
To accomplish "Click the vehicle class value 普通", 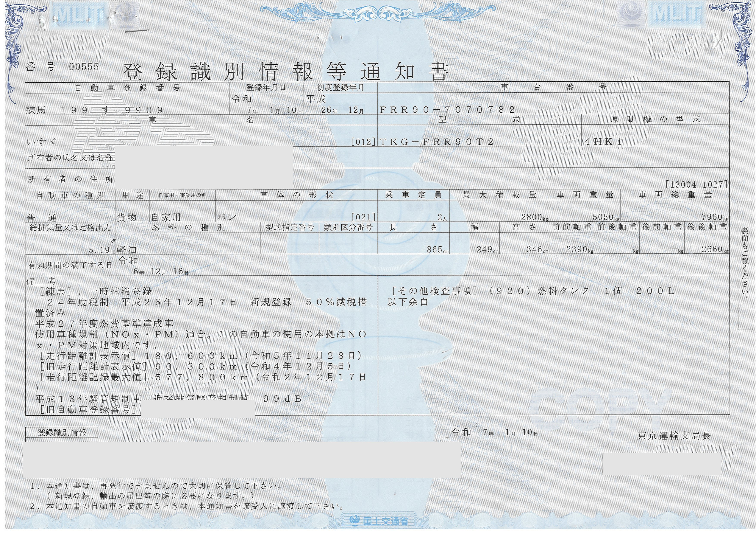I will click(42, 217).
